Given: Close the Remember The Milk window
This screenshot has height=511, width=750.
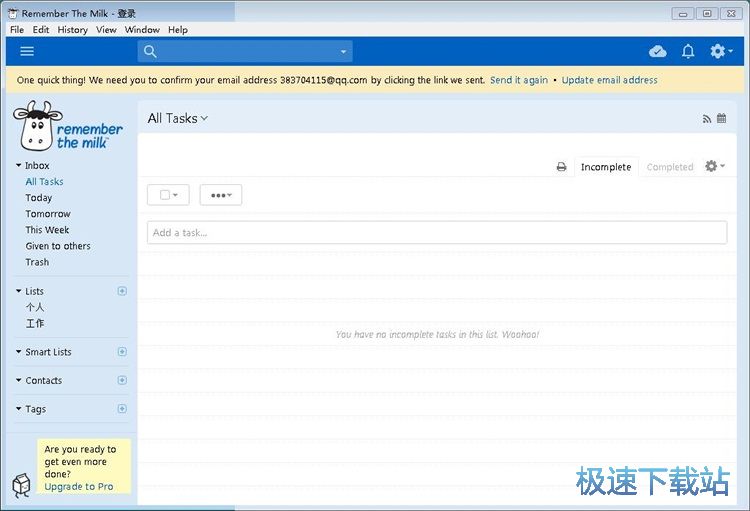Looking at the screenshot, I should [x=731, y=13].
